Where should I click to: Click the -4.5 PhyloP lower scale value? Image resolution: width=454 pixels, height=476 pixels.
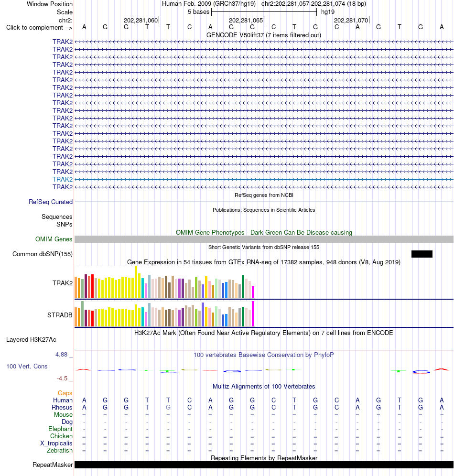pyautogui.click(x=62, y=379)
